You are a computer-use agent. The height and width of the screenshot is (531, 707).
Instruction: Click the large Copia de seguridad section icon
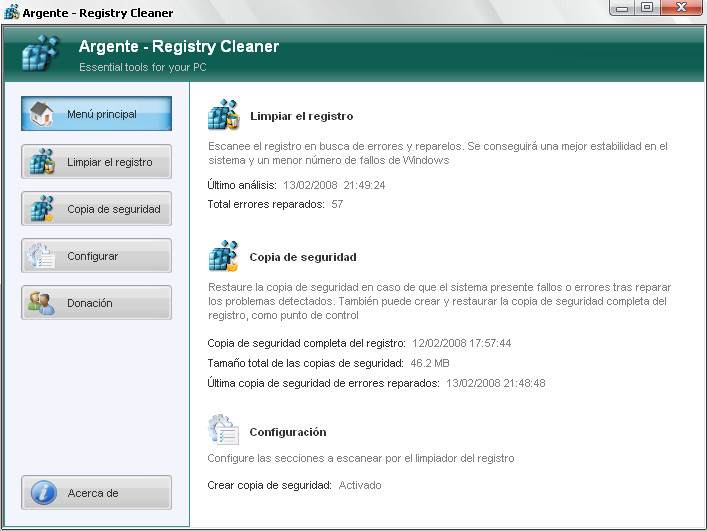(223, 256)
